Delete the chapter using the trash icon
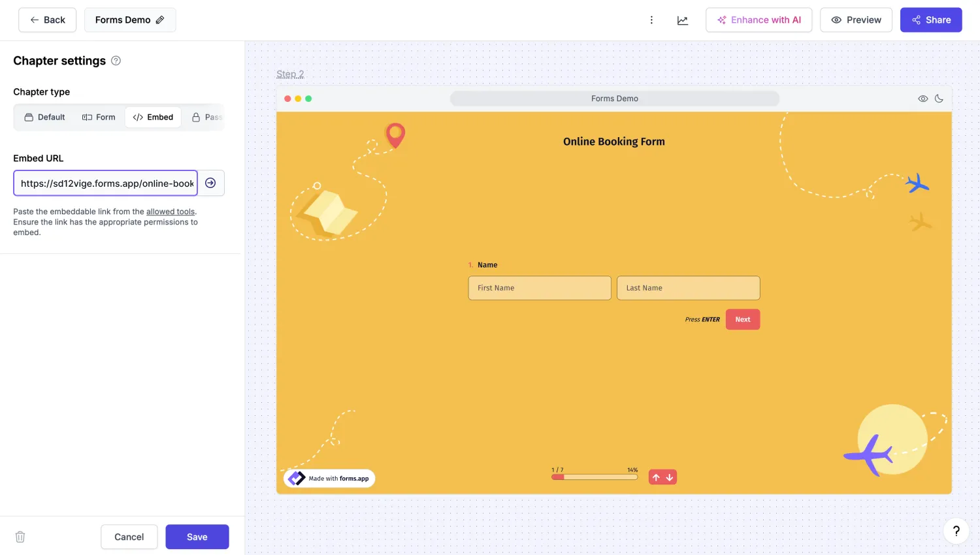Screen dimensions: 980x555 point(20,536)
